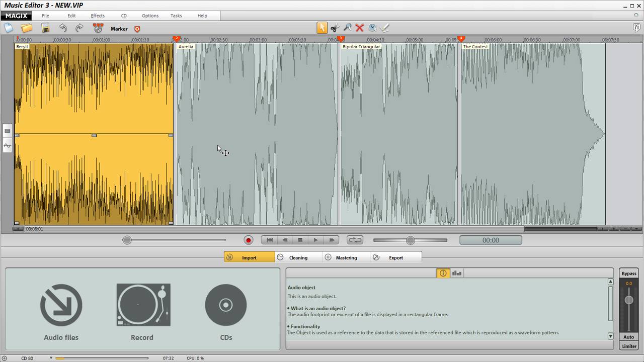Toggle loop playback mode

[355, 240]
